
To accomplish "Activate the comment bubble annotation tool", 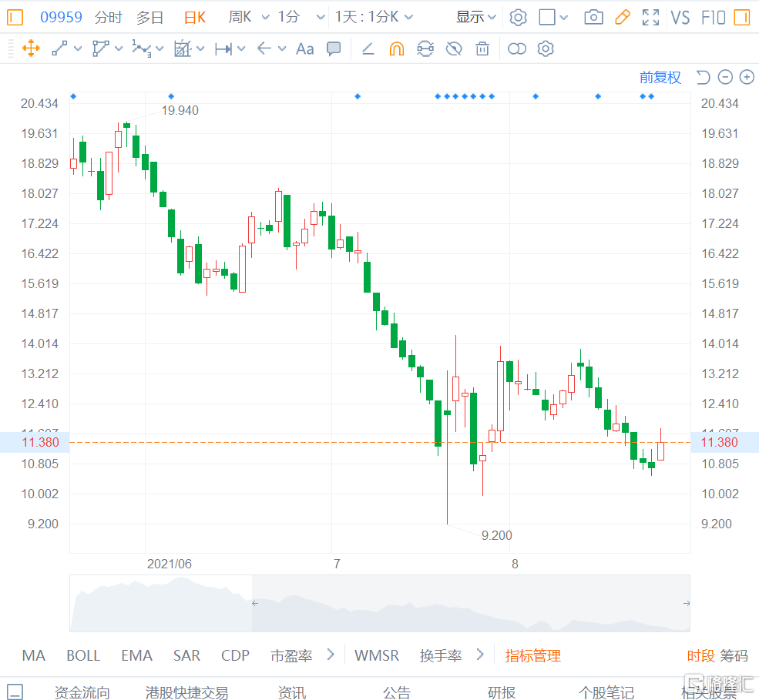I will (334, 49).
